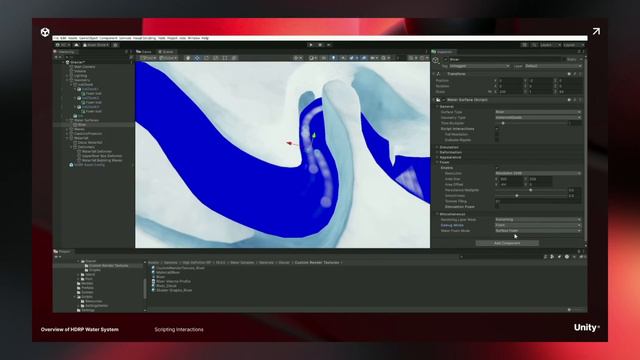This screenshot has height=360, width=640.
Task: Open the foam Resolution dropdown
Action: click(538, 173)
